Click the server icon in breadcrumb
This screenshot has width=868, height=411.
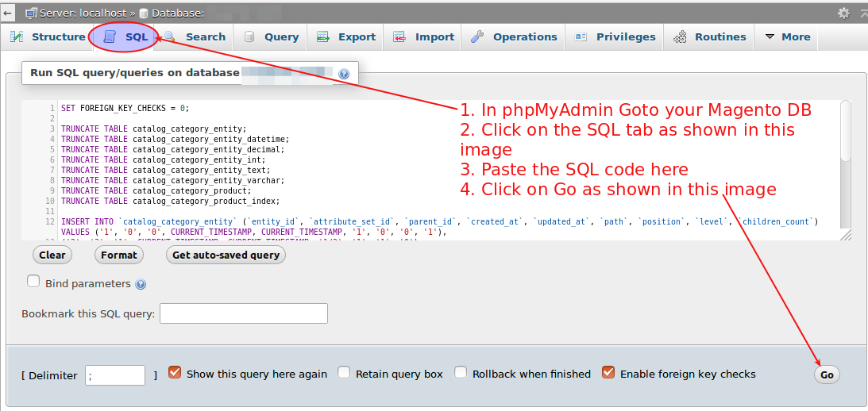coord(32,13)
